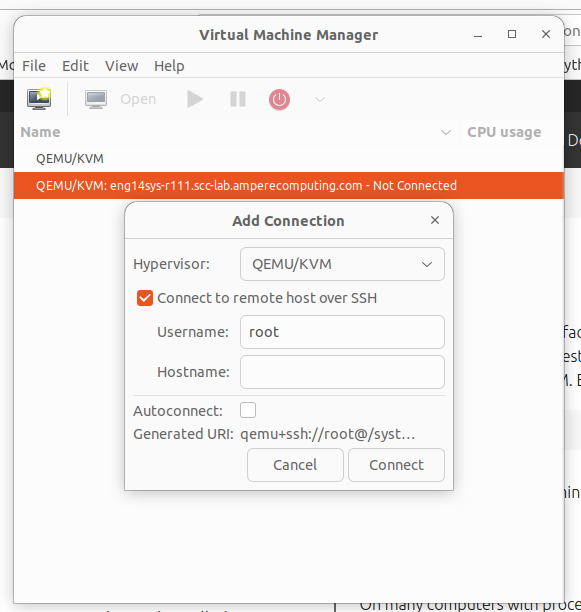Click the Create new virtual machine icon
Viewport: 581px width, 612px height.
coord(39,99)
